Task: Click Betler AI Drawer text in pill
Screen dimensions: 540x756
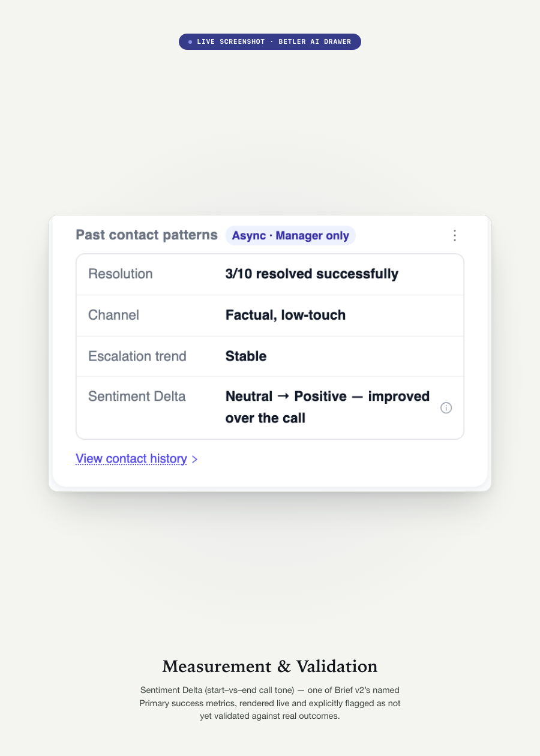Action: click(315, 42)
